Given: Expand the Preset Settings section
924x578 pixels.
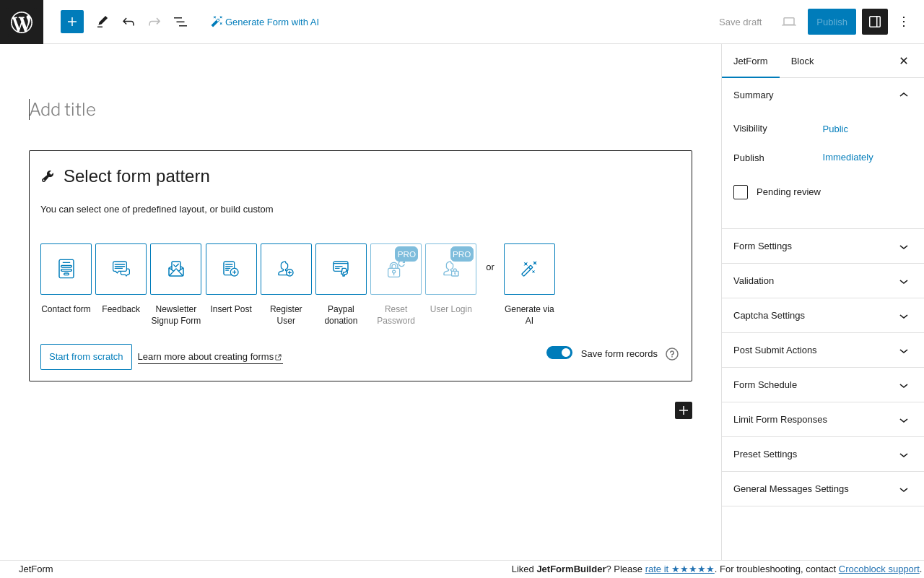Looking at the screenshot, I should click(x=823, y=454).
